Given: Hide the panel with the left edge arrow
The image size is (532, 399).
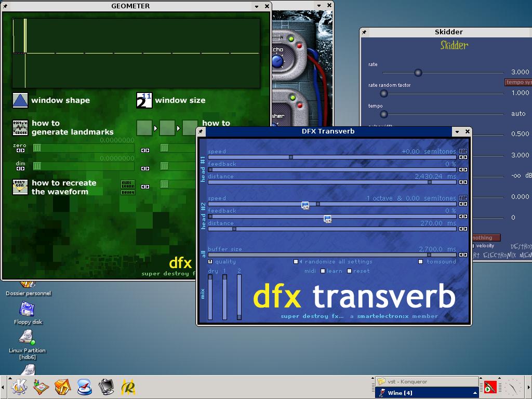Looking at the screenshot, I should [3, 387].
